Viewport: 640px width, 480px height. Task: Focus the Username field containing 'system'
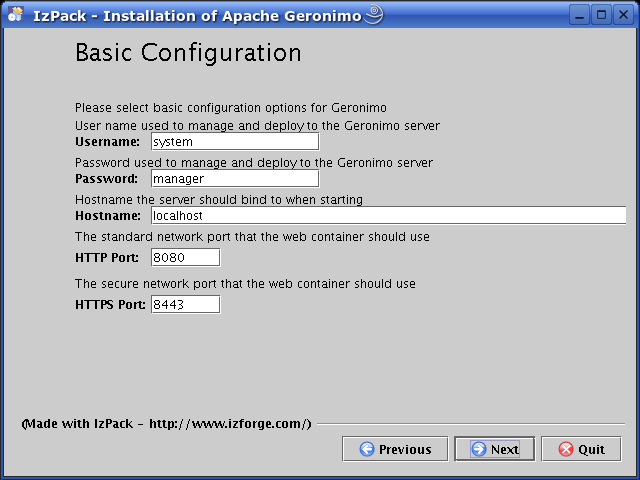(x=234, y=142)
